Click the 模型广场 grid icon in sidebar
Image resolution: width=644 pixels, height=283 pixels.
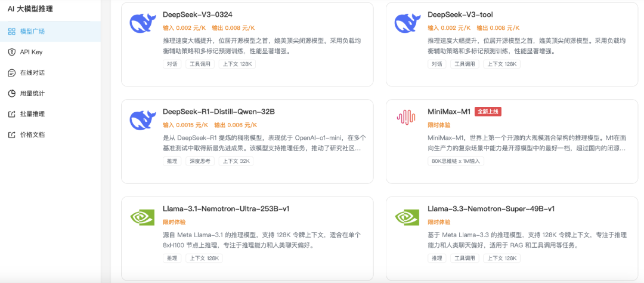coord(12,32)
